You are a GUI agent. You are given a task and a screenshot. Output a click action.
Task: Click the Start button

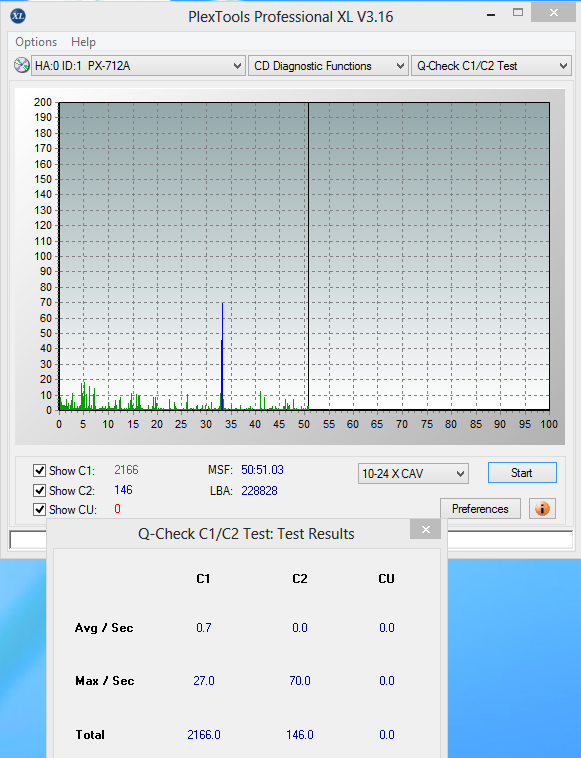tap(522, 473)
